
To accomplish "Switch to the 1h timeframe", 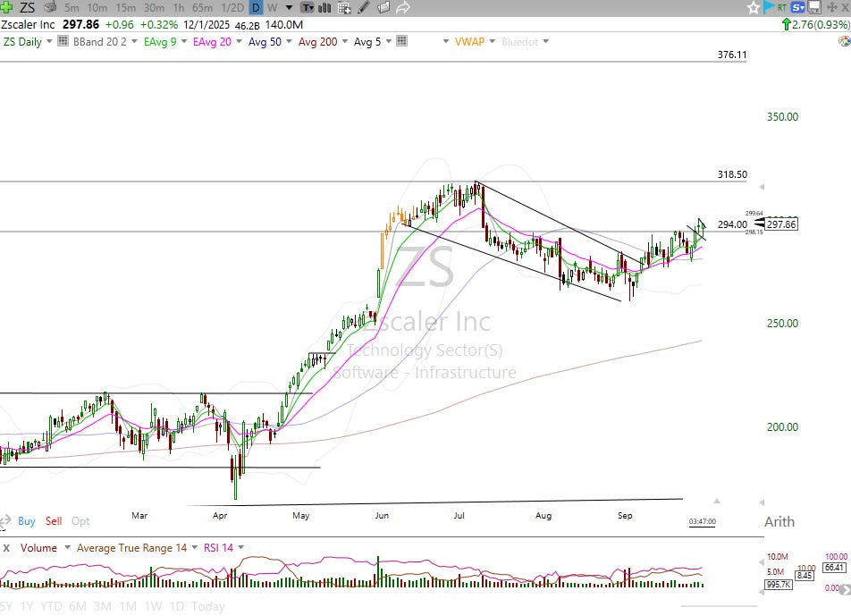I will point(179,7).
